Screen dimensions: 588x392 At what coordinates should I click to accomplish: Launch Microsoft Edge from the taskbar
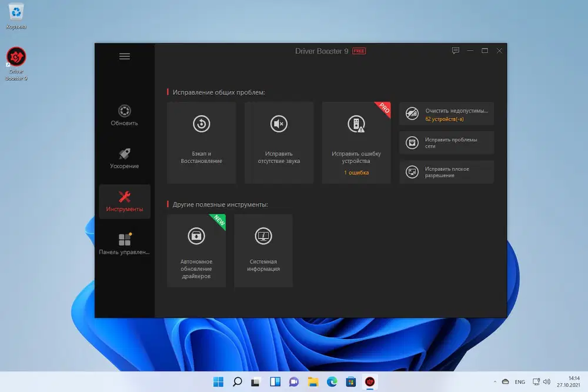coord(332,382)
